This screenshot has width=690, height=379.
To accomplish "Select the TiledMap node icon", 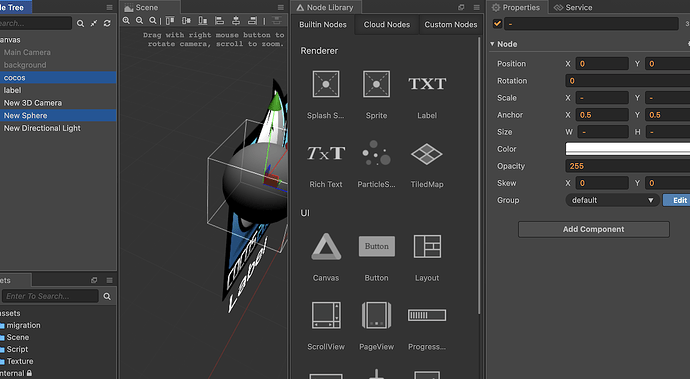I will tap(426, 154).
